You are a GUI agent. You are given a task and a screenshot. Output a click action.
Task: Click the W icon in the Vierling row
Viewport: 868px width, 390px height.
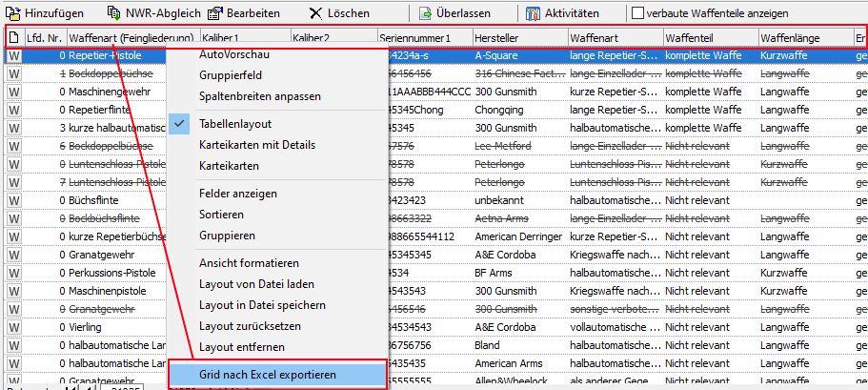(x=14, y=326)
